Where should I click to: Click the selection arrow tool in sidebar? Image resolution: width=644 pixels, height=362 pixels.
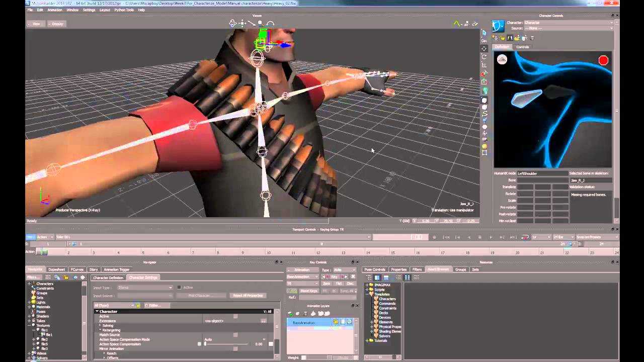point(485,33)
